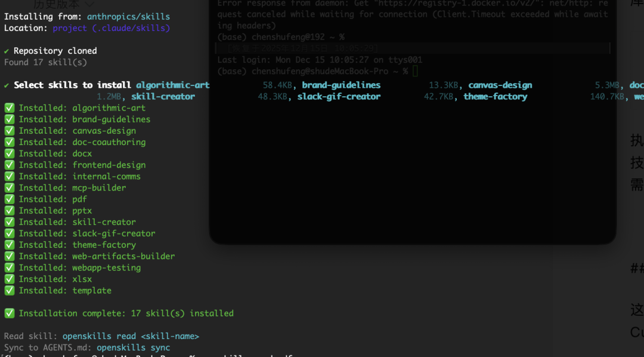Click green check icon beside Installed: template
This screenshot has width=644, height=357.
(9, 291)
